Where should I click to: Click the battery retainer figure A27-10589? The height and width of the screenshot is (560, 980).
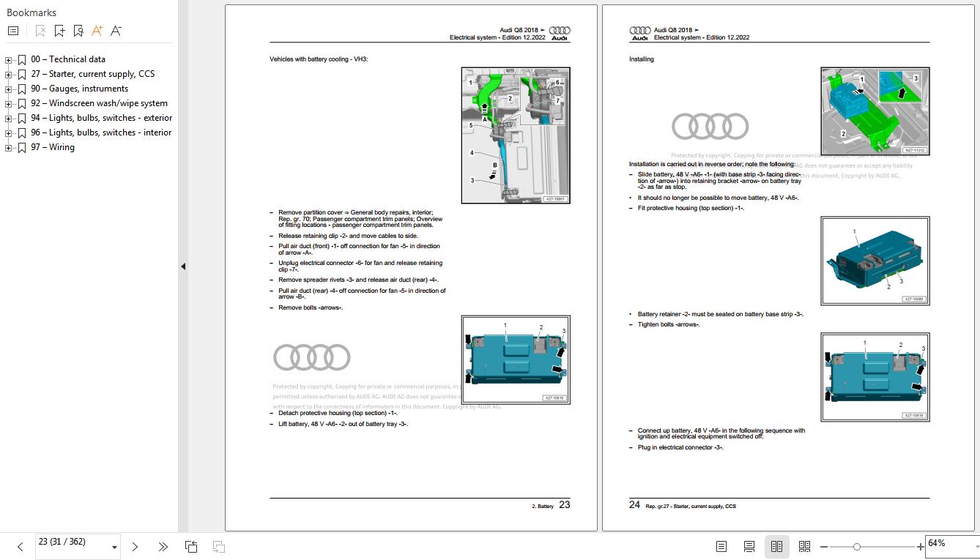875,261
